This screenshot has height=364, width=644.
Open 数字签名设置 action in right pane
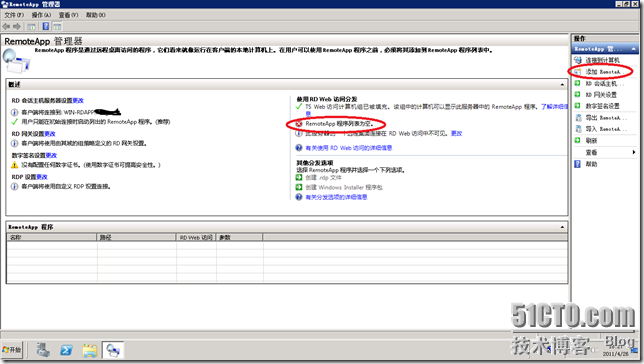[x=603, y=106]
